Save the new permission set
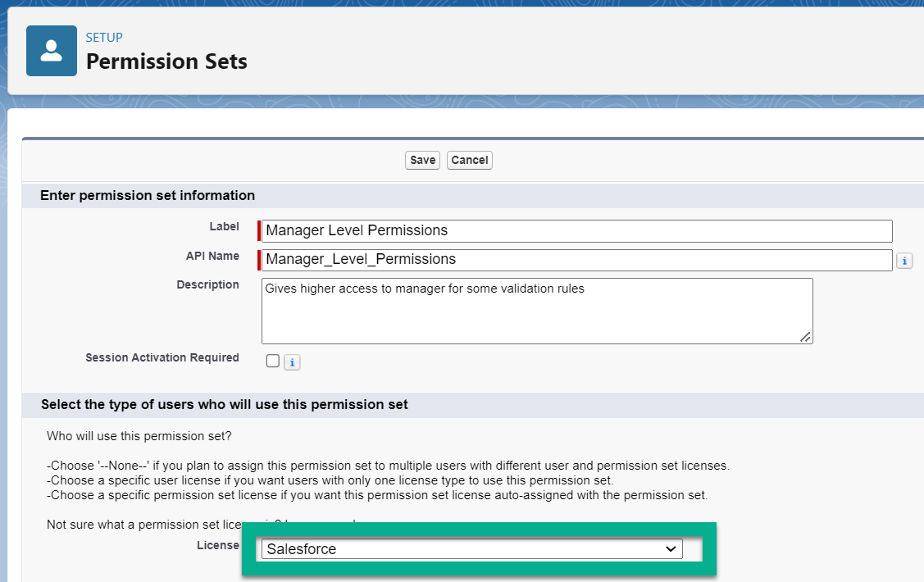Viewport: 924px width, 582px height. (422, 160)
